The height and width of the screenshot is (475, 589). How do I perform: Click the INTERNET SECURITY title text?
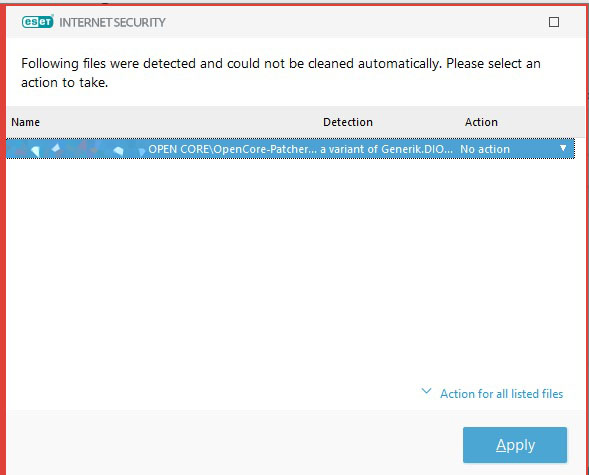tap(112, 23)
